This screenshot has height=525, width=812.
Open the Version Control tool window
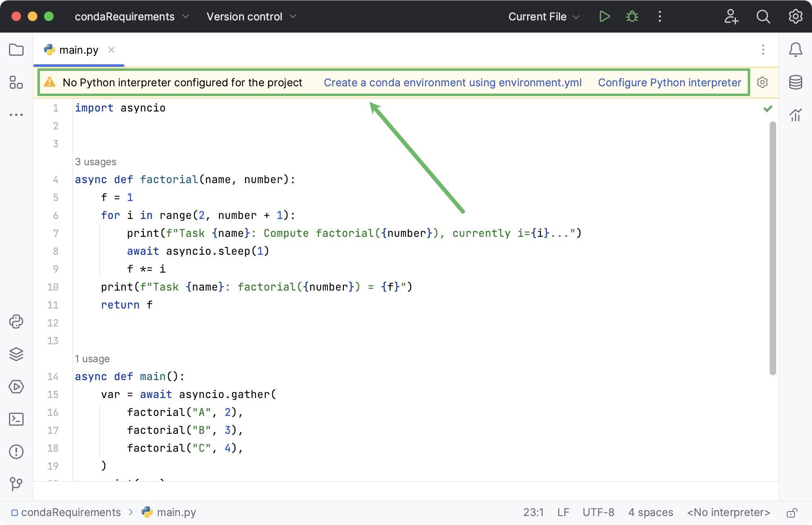click(16, 484)
